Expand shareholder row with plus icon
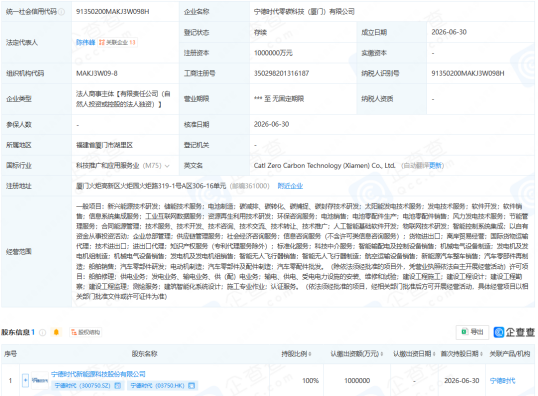538x396 pixels. click(x=25, y=380)
